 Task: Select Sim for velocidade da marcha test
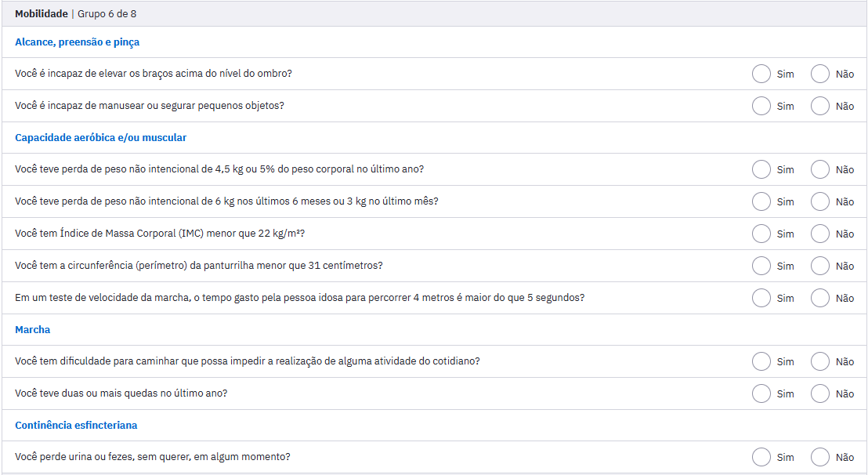click(761, 298)
